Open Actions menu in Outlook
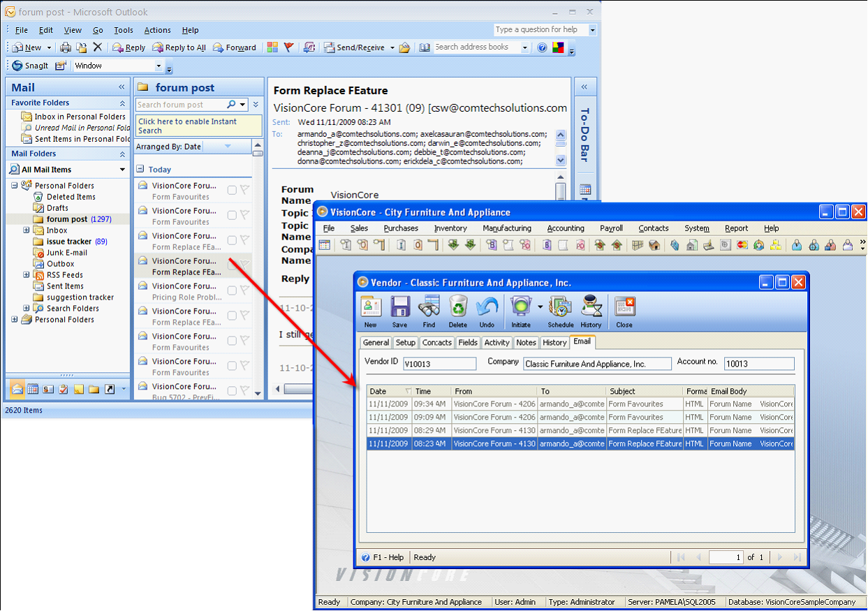The image size is (868, 611). click(x=157, y=30)
